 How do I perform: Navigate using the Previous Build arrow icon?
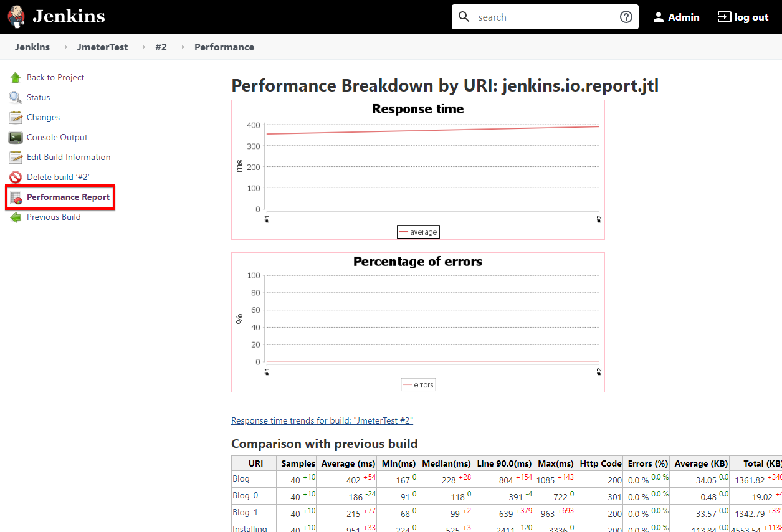[x=15, y=216]
